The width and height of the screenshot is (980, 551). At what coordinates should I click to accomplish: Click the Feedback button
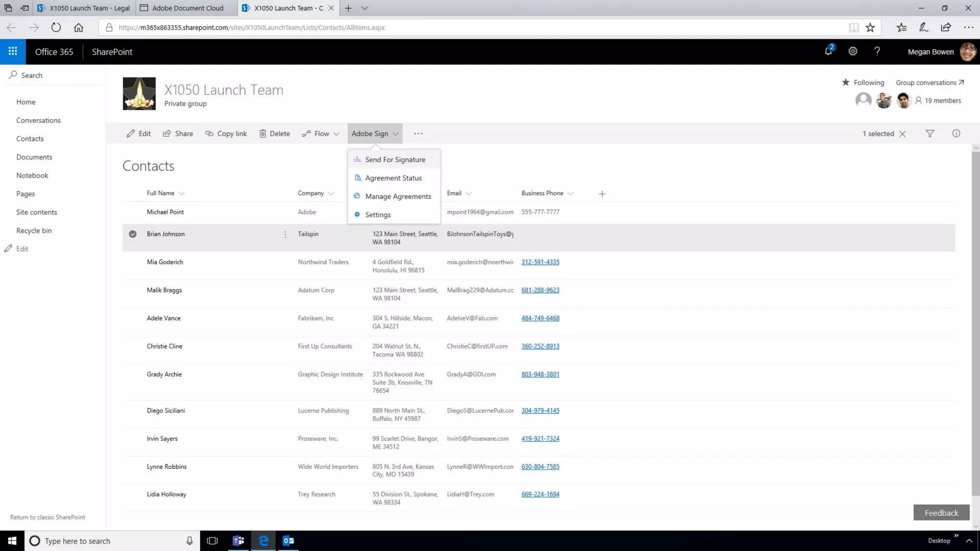941,513
